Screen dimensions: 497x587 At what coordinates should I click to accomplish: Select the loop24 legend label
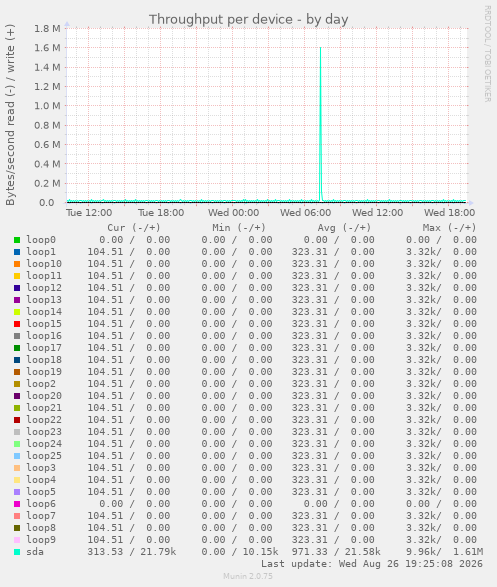(x=44, y=444)
